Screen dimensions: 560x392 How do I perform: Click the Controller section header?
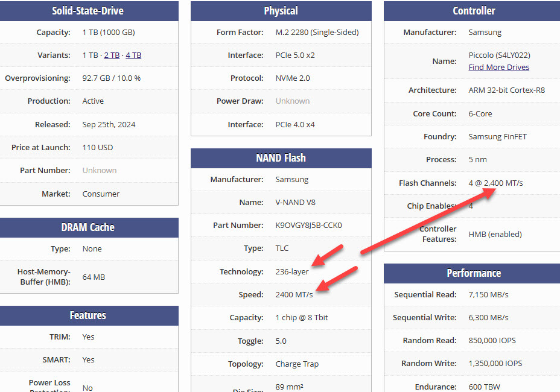point(473,11)
